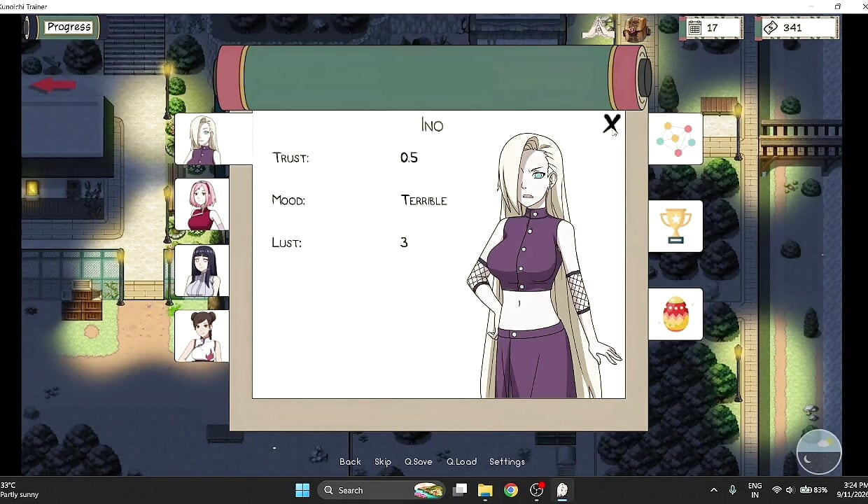Click Ino's character artwork

544,266
